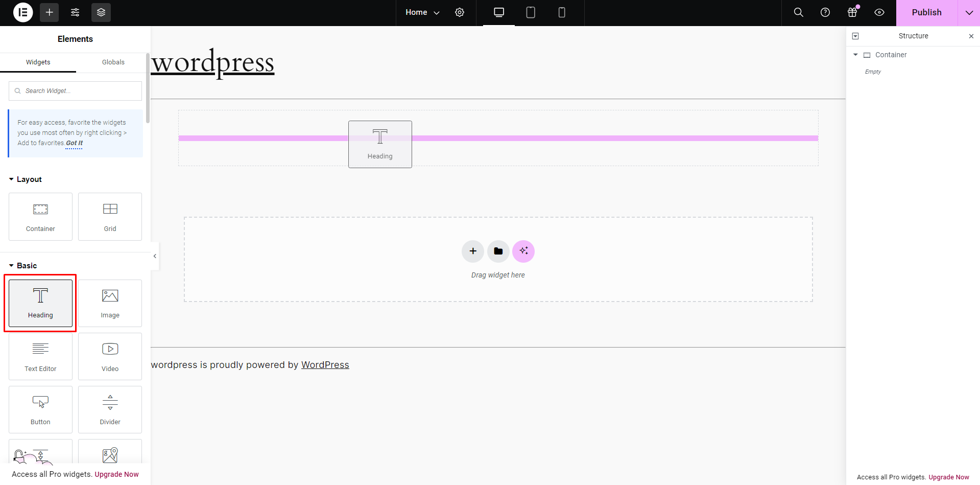Open Site Settings sliders icon
This screenshot has height=485, width=980.
75,12
